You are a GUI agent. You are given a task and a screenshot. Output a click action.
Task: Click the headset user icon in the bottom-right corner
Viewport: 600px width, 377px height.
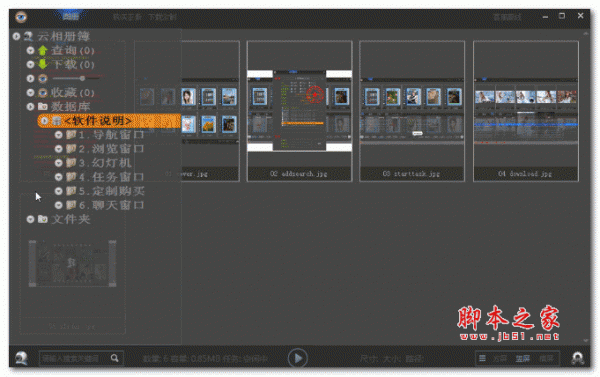[x=577, y=358]
